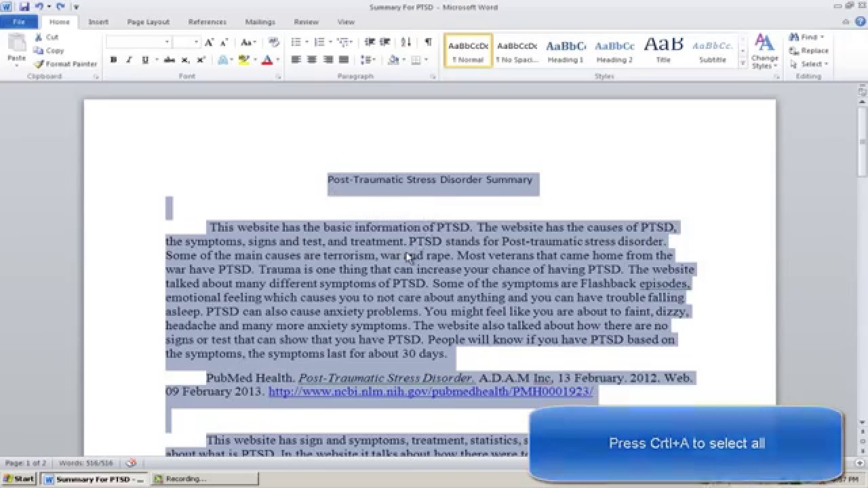Click the Windows Start button
The width and height of the screenshot is (868, 488).
point(18,479)
